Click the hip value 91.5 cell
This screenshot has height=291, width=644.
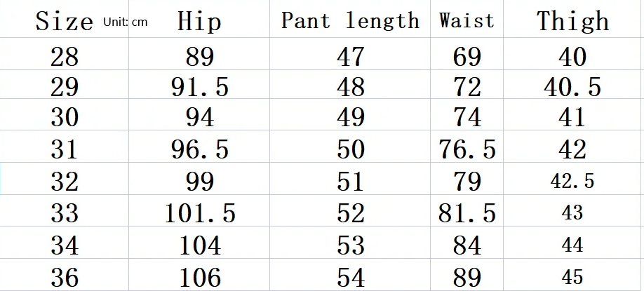pos(200,87)
